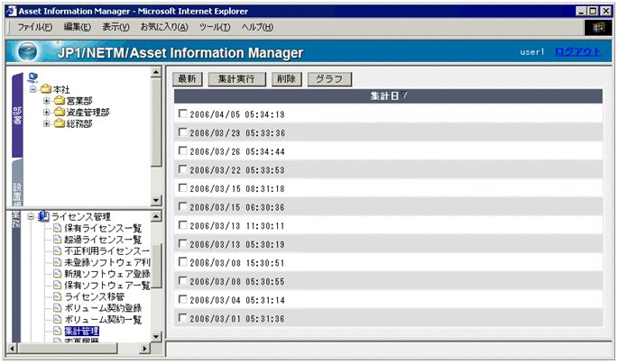Viewport: 618px width, 364px height.
Task: Open the ファイル(F) menu
Action: point(34,27)
